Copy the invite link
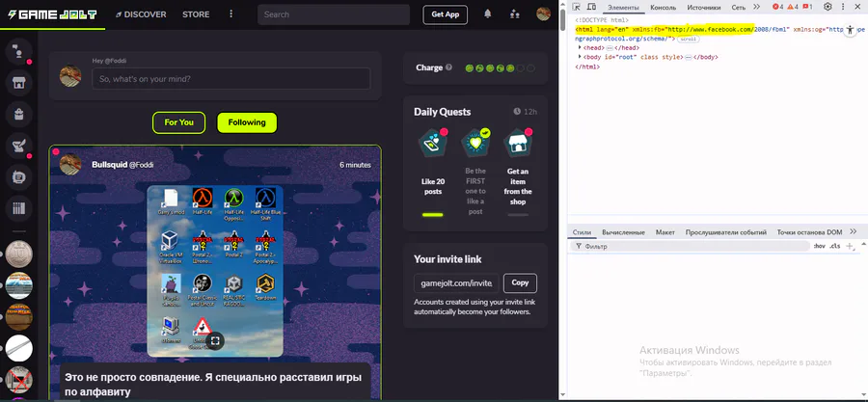Image resolution: width=868 pixels, height=402 pixels. [x=521, y=283]
